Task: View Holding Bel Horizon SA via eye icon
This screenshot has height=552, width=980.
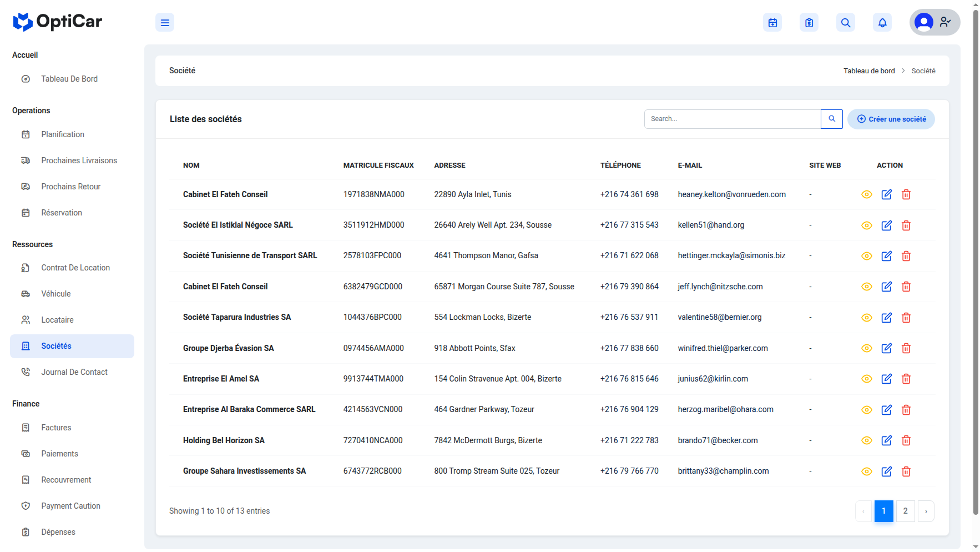Action: 867,440
